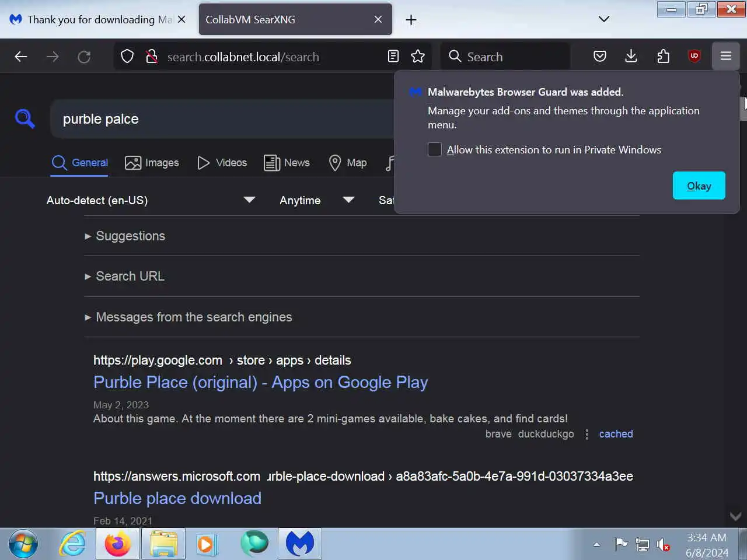Open Firefox application menu
The width and height of the screenshot is (747, 560).
coord(726,57)
